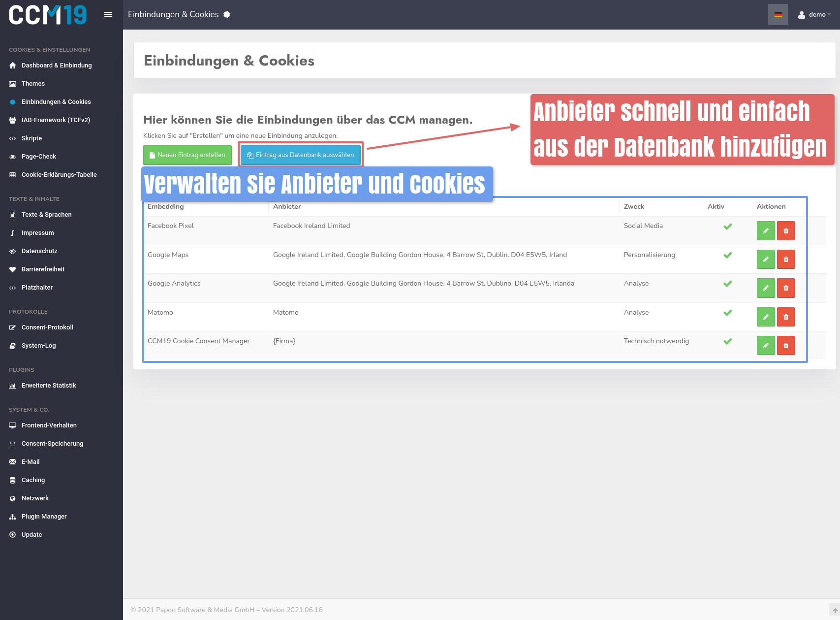Click the Aktiv column header
Viewport: 840px width, 620px height.
coord(716,207)
